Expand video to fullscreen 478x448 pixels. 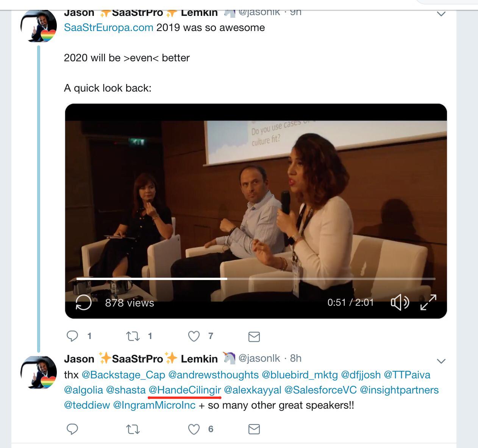428,302
